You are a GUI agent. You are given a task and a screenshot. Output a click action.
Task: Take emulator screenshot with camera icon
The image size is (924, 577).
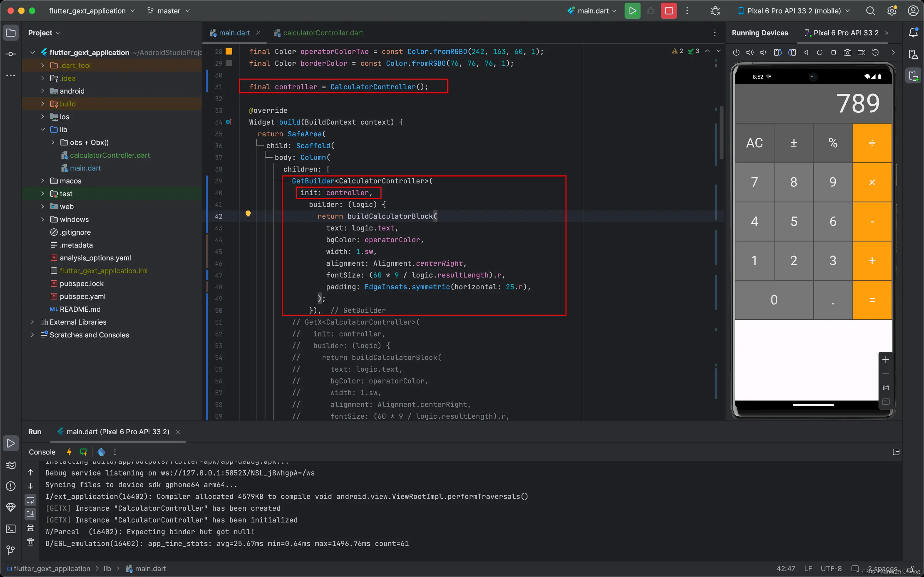point(847,53)
